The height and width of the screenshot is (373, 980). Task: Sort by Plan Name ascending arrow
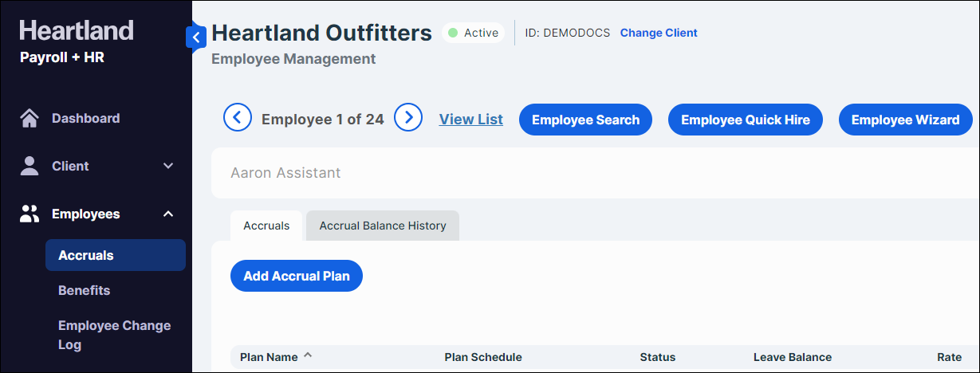[308, 355]
